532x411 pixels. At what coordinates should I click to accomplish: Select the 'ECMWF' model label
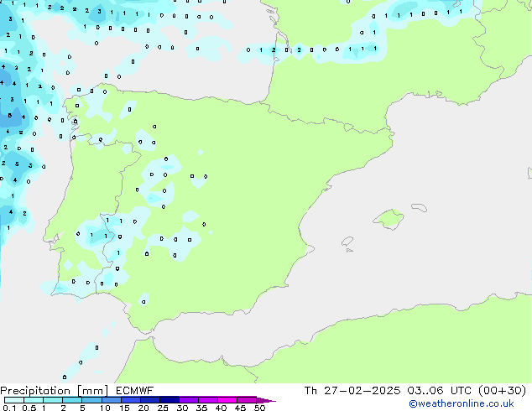click(135, 391)
